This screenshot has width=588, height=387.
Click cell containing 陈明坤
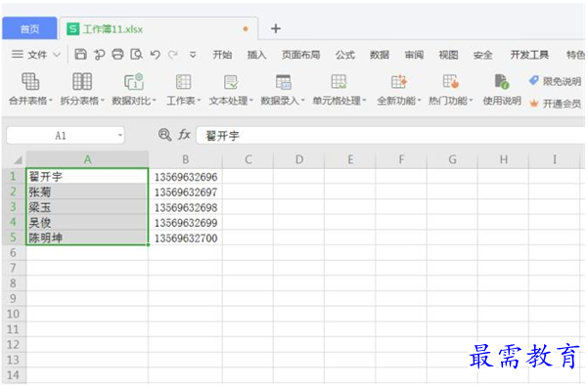coord(87,237)
